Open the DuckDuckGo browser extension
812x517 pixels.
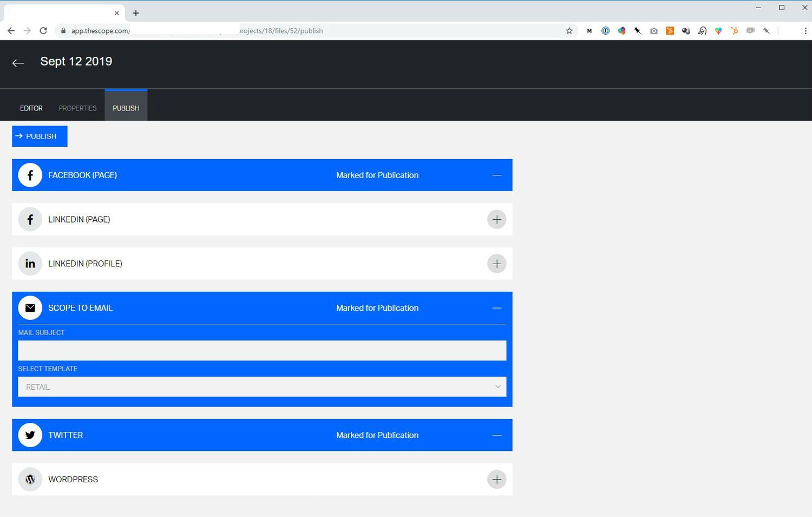[x=702, y=31]
